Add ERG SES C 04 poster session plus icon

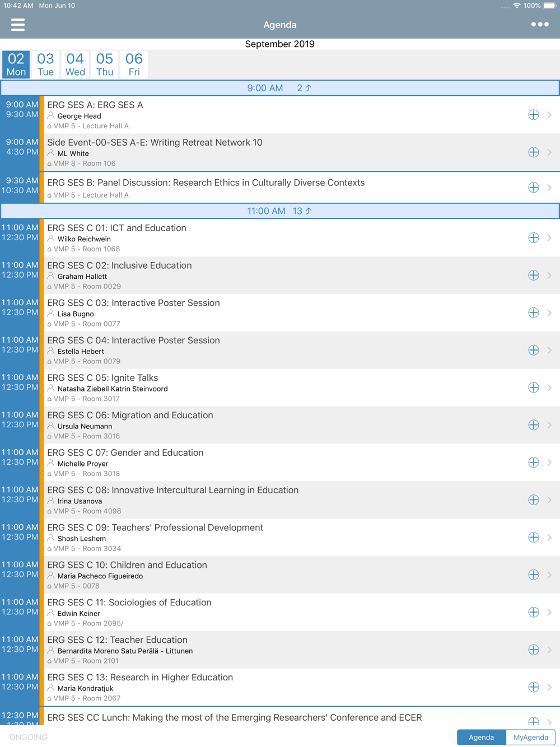(534, 351)
